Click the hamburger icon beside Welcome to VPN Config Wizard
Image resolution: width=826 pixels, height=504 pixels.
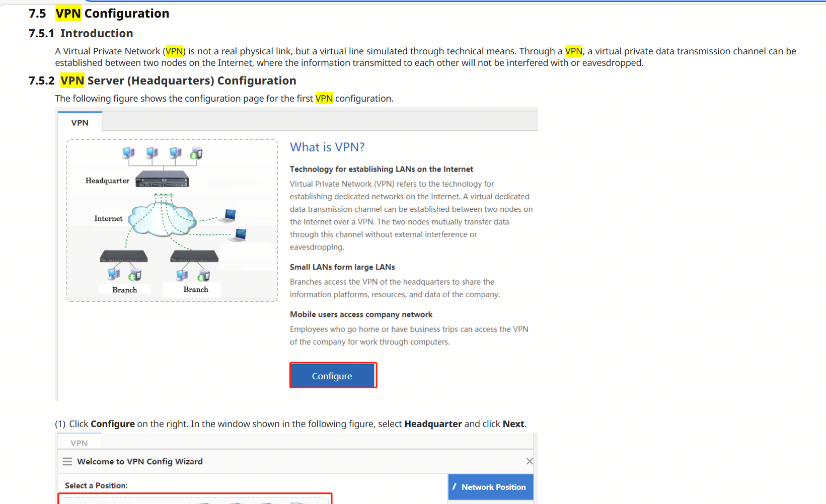67,461
